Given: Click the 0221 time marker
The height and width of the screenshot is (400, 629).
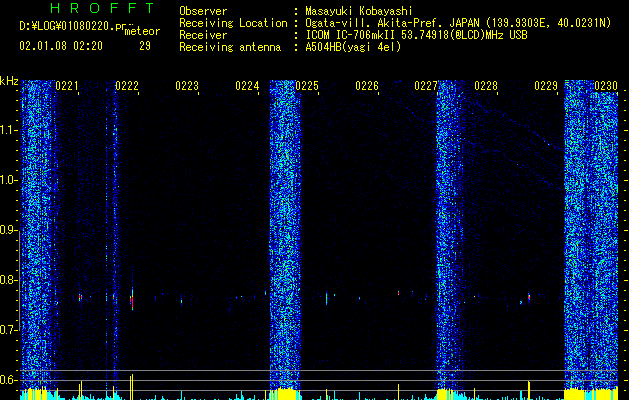Looking at the screenshot, I should (x=67, y=86).
